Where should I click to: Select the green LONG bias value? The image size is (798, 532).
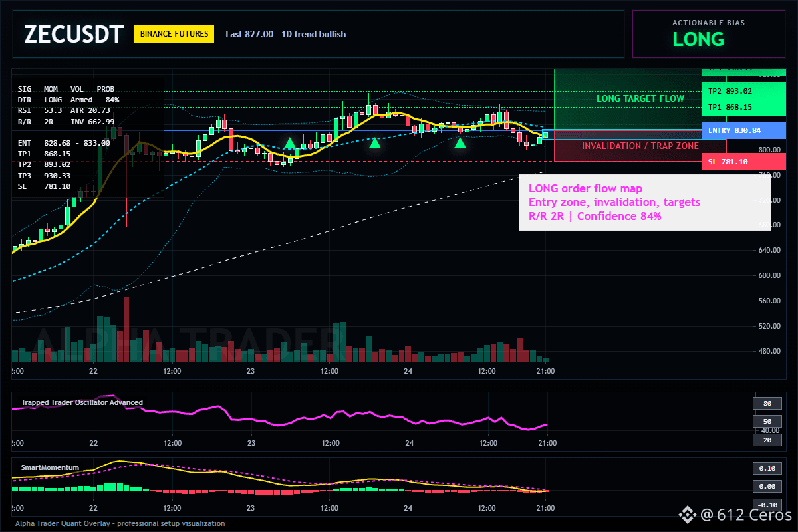pos(698,39)
